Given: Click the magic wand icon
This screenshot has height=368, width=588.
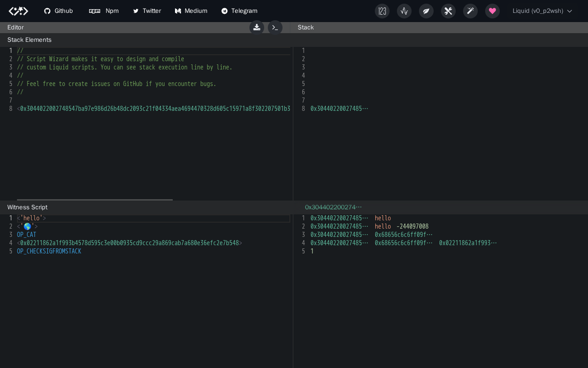Looking at the screenshot, I should coord(470,11).
